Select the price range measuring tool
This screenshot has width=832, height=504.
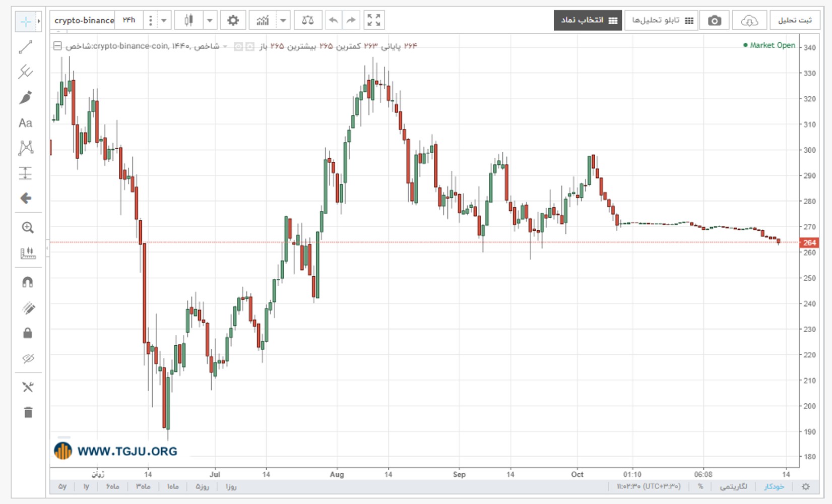pos(26,173)
